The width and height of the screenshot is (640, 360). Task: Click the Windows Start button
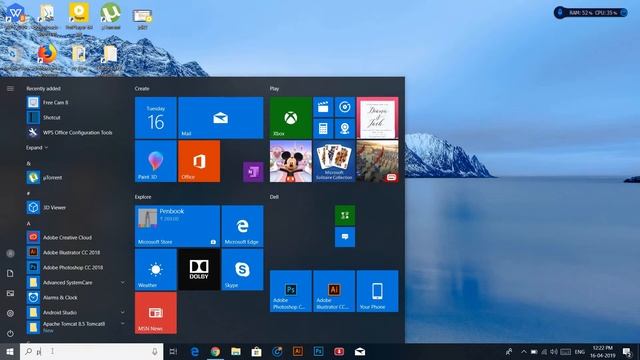coord(10,351)
